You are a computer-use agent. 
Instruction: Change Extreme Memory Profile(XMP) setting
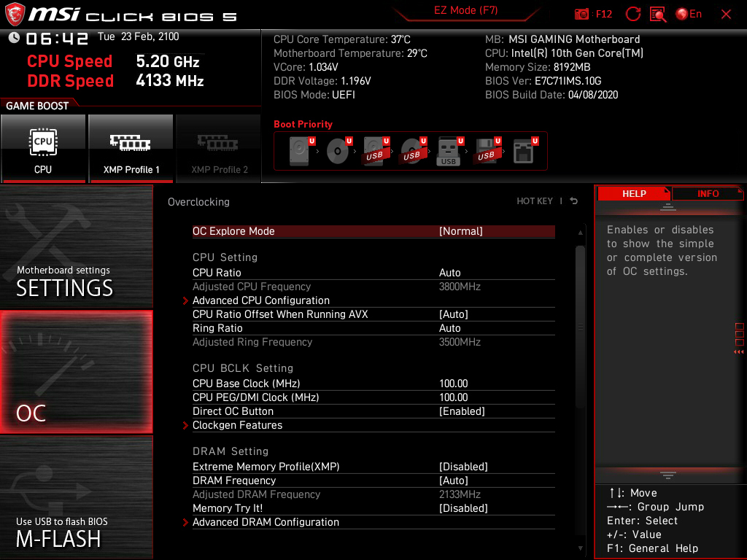point(373,467)
